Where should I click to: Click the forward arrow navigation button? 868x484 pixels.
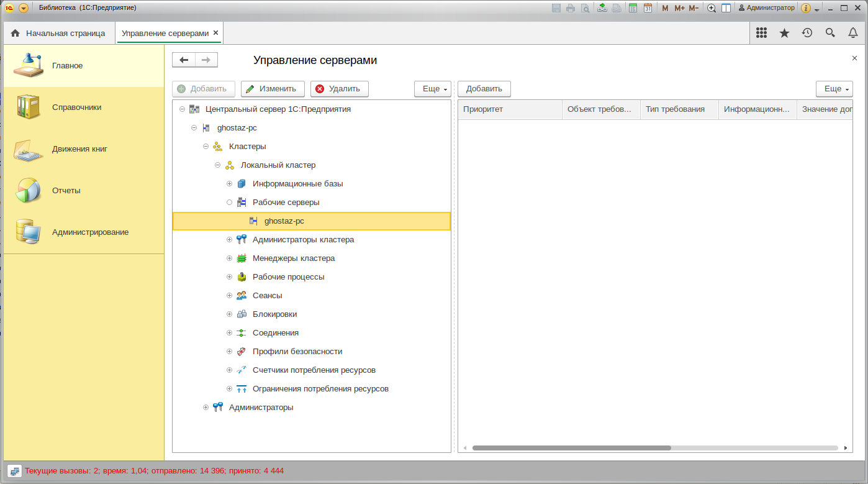tap(207, 60)
